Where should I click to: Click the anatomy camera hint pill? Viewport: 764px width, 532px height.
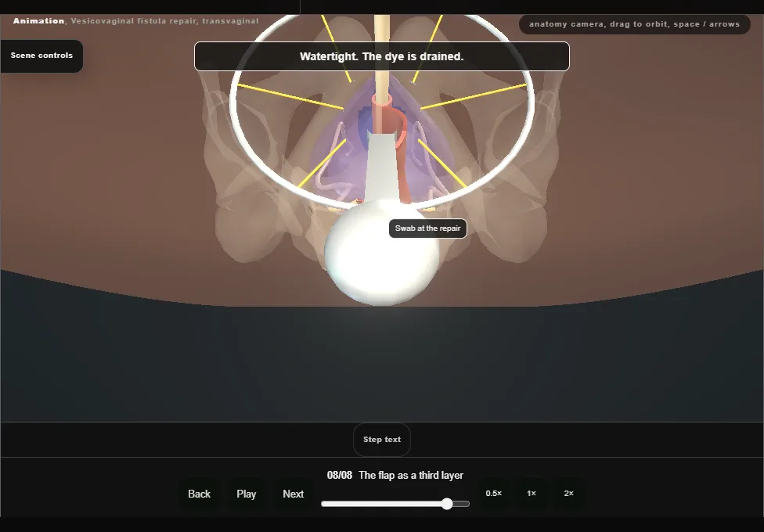coord(634,24)
